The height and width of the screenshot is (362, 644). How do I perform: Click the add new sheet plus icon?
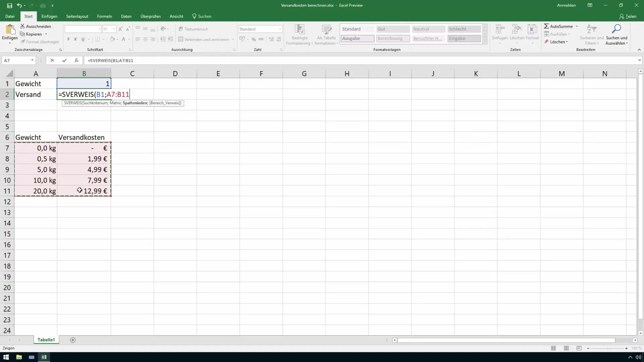tap(73, 340)
